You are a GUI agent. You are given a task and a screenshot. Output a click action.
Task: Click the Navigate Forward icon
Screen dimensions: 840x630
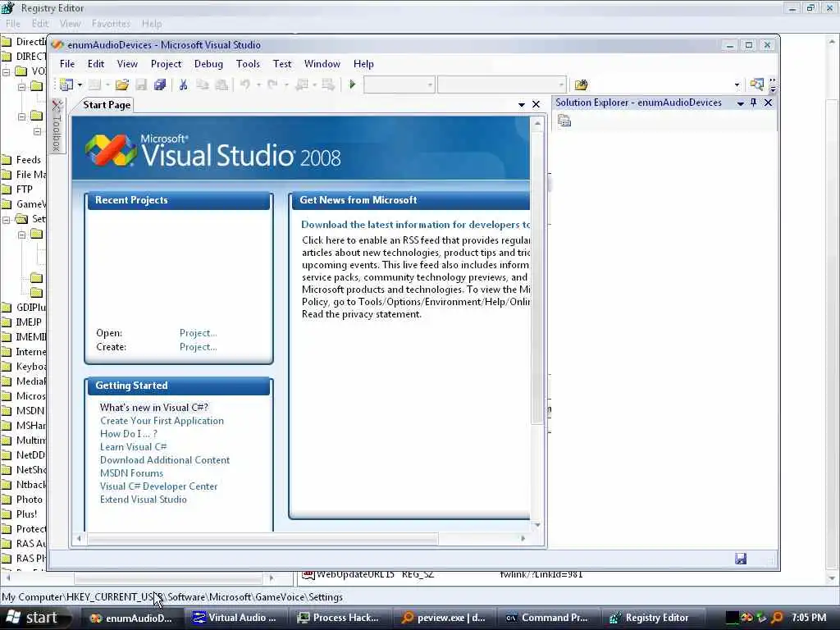pyautogui.click(x=328, y=84)
